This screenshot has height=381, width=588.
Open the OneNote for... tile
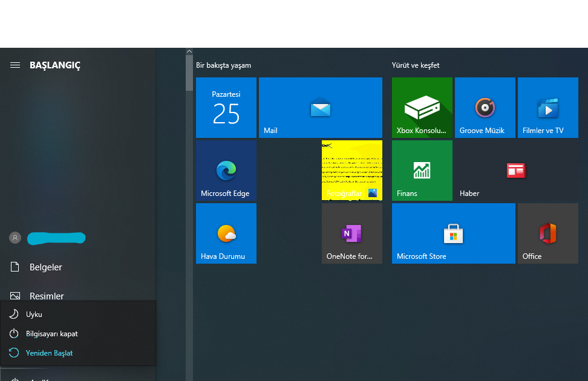(352, 233)
